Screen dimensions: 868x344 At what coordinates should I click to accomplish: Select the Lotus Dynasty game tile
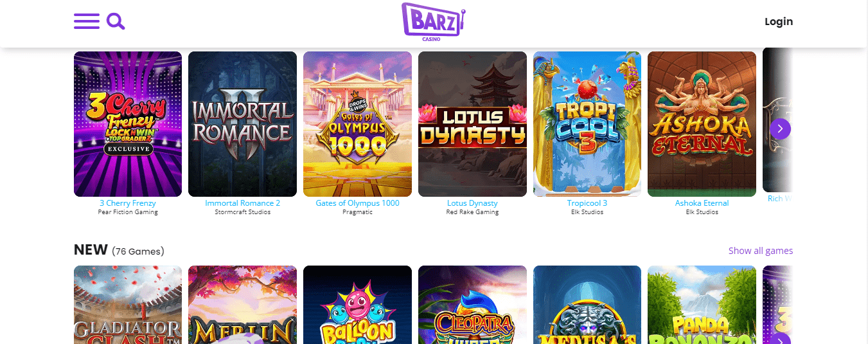coord(472,124)
